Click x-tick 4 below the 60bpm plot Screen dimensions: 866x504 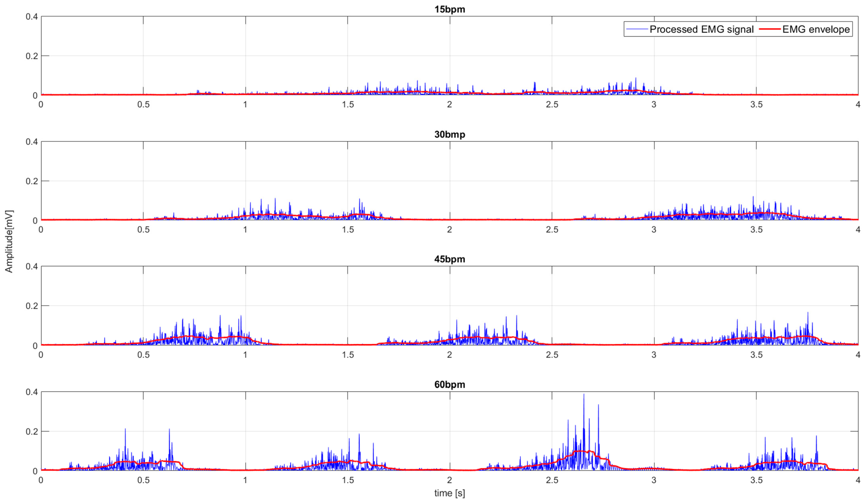[858, 480]
